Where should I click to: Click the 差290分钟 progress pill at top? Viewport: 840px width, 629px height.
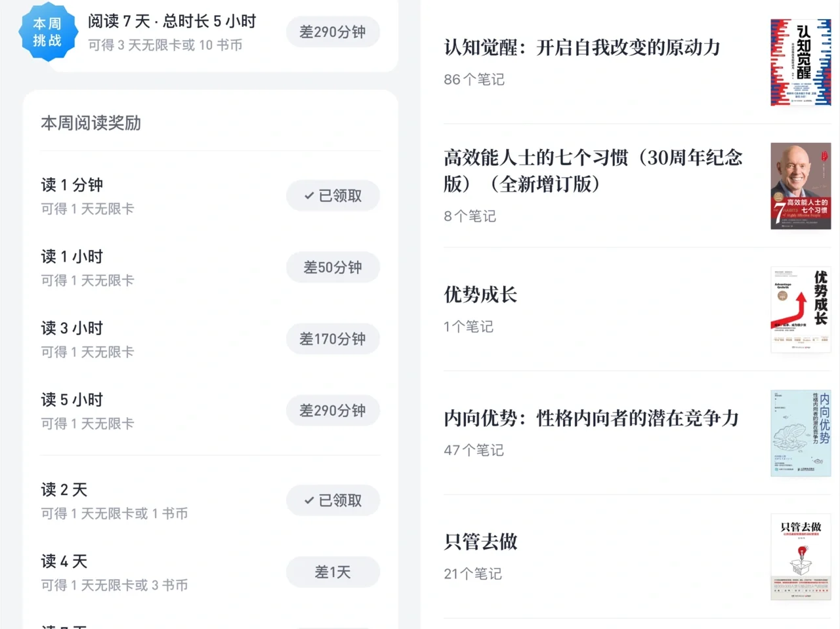[x=333, y=31]
